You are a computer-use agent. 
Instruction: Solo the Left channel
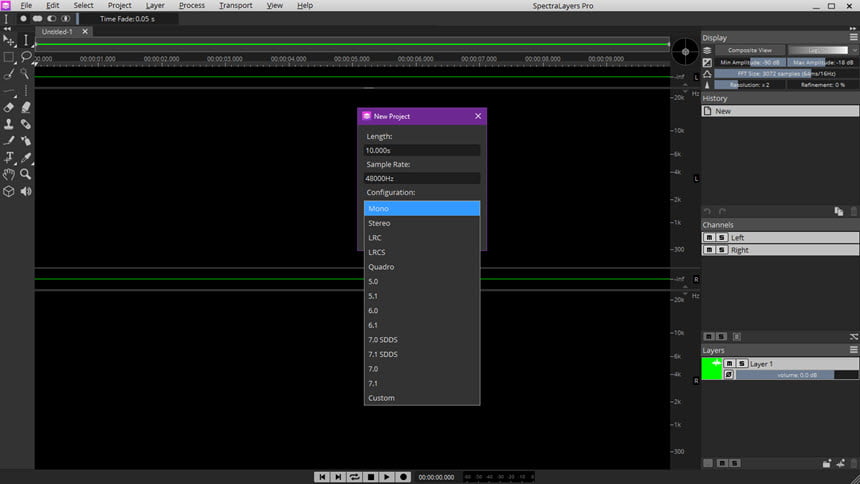(722, 238)
